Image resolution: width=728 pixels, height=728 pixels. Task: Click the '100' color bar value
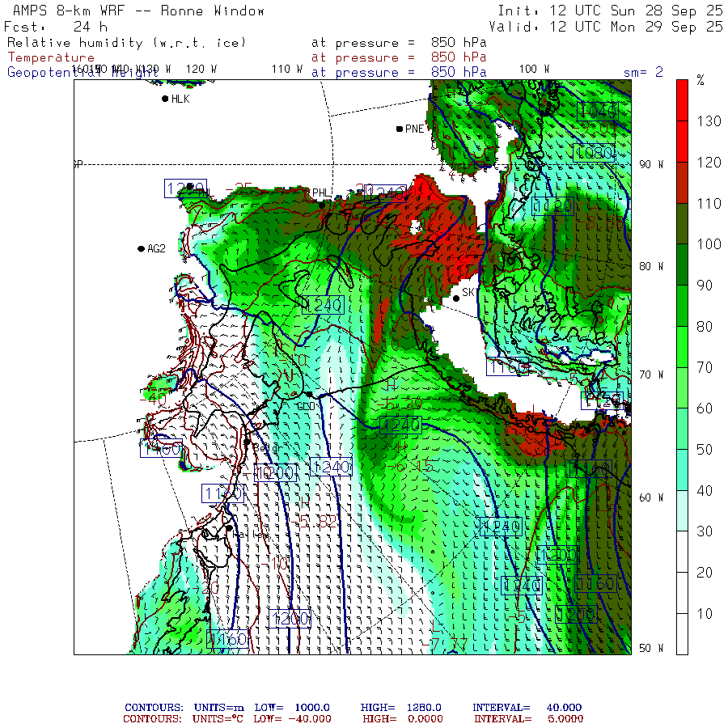pyautogui.click(x=709, y=244)
